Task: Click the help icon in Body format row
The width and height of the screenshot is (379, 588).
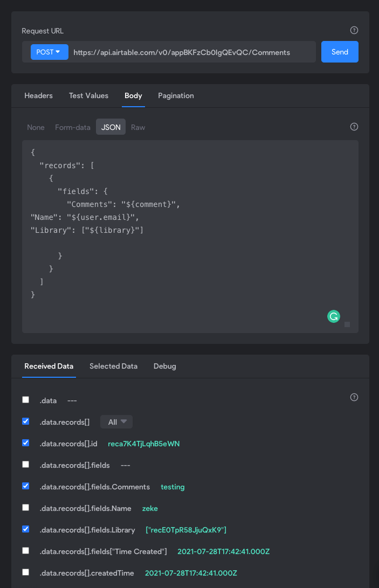Action: click(354, 127)
